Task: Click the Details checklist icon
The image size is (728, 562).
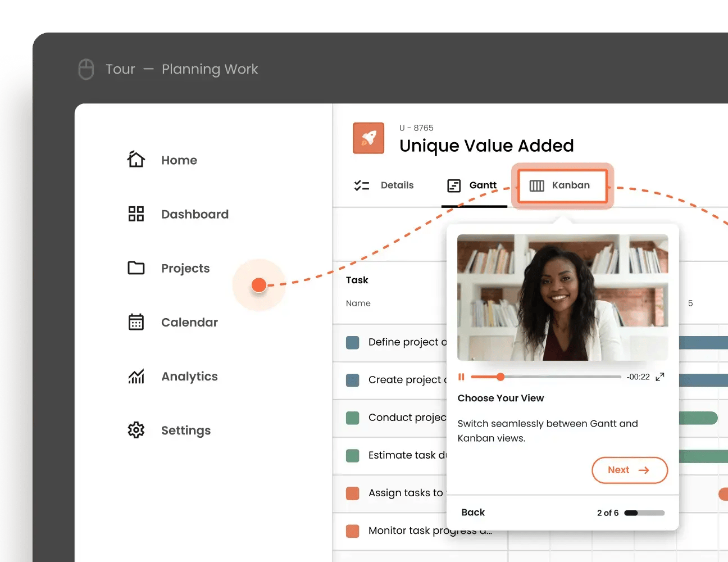Action: tap(362, 185)
